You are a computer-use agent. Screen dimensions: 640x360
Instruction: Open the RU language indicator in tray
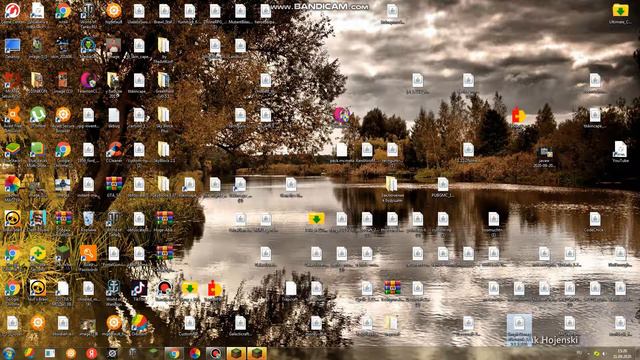tap(579, 353)
